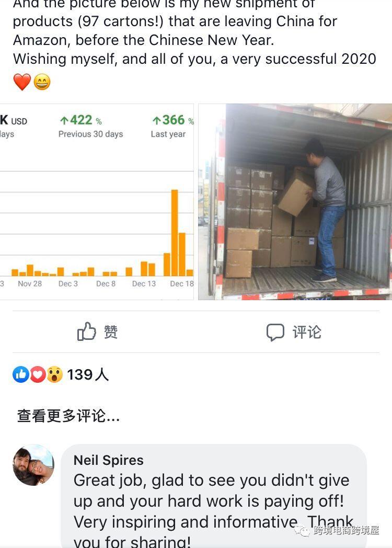Open the sales chart image
The width and height of the screenshot is (392, 548).
click(97, 202)
